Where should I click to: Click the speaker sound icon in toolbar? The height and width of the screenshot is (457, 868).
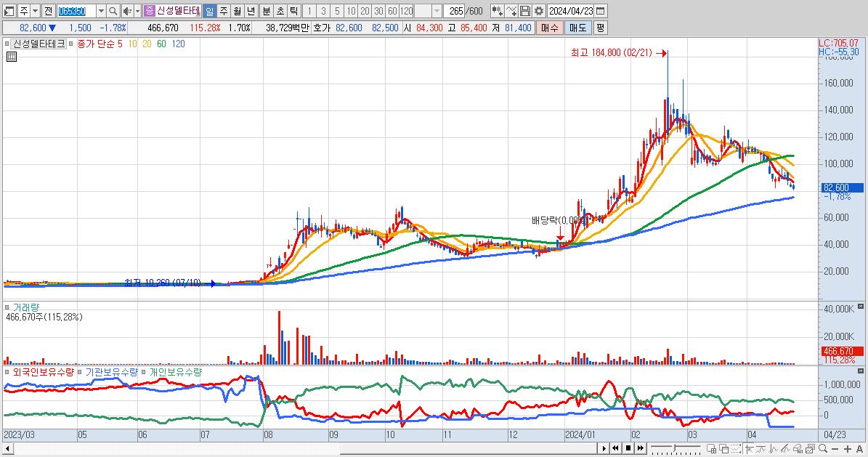point(127,11)
